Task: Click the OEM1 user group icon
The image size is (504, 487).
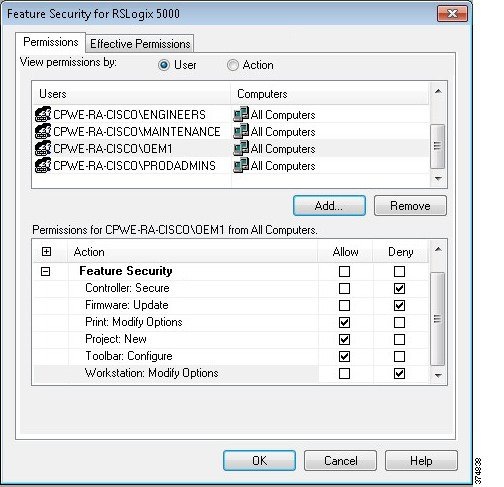Action: point(43,148)
